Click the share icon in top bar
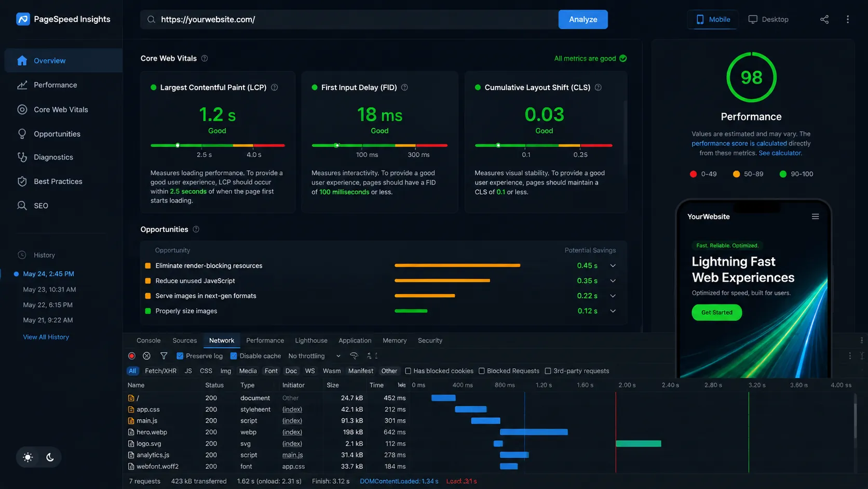 click(x=824, y=19)
